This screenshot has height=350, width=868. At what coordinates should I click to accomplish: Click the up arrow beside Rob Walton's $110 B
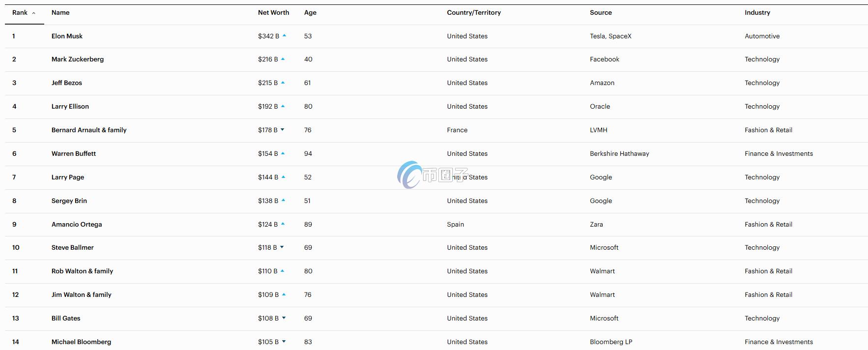click(x=283, y=271)
